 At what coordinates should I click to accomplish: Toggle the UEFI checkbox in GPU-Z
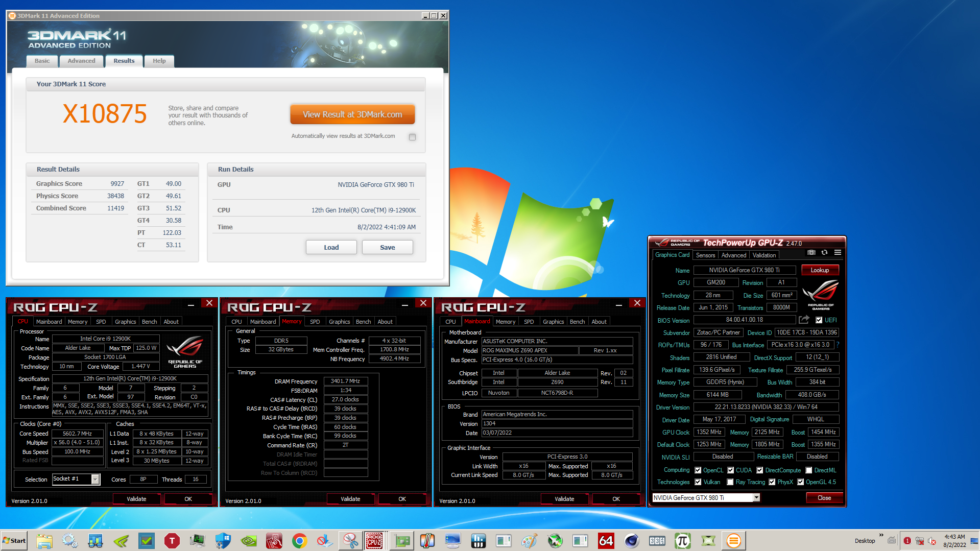pos(819,320)
